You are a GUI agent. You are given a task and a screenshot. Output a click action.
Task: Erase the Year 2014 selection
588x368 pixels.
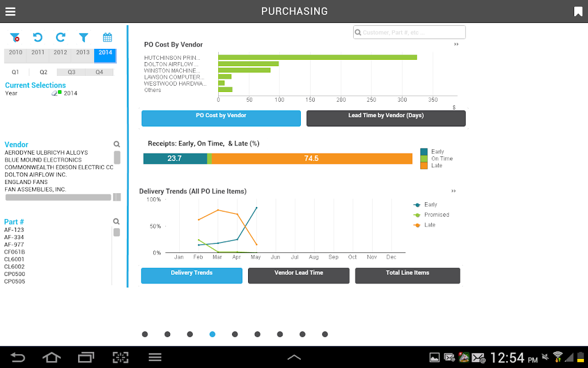coord(55,93)
